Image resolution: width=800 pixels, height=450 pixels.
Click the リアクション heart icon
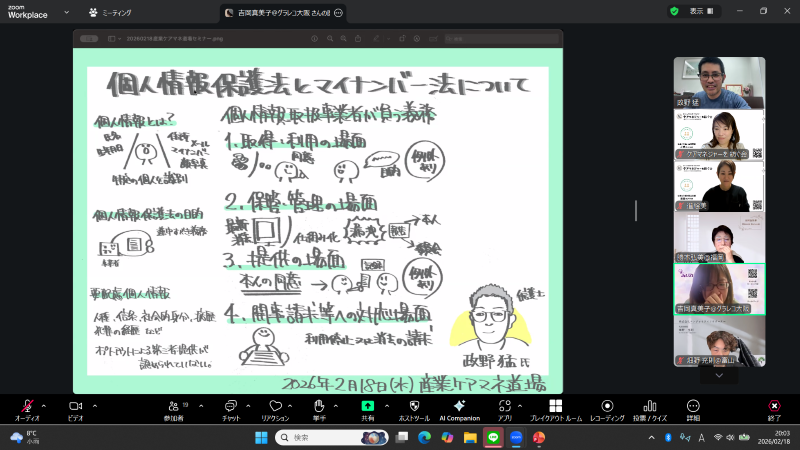coord(275,406)
